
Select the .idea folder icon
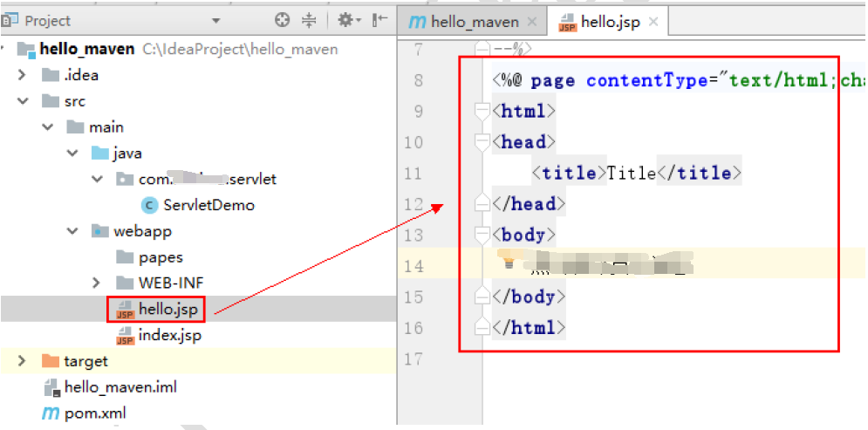51,75
